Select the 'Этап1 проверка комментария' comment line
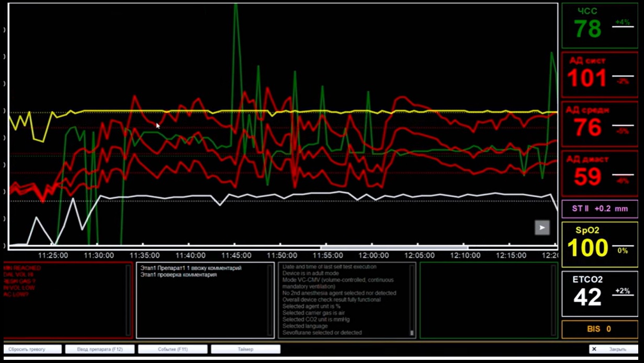The height and width of the screenshot is (363, 644). (x=178, y=275)
